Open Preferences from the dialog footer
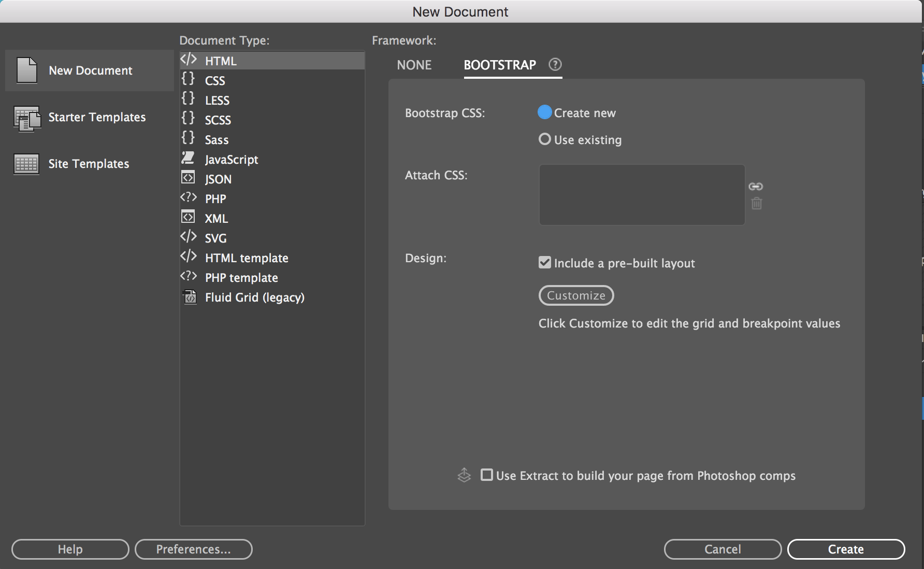 193,549
